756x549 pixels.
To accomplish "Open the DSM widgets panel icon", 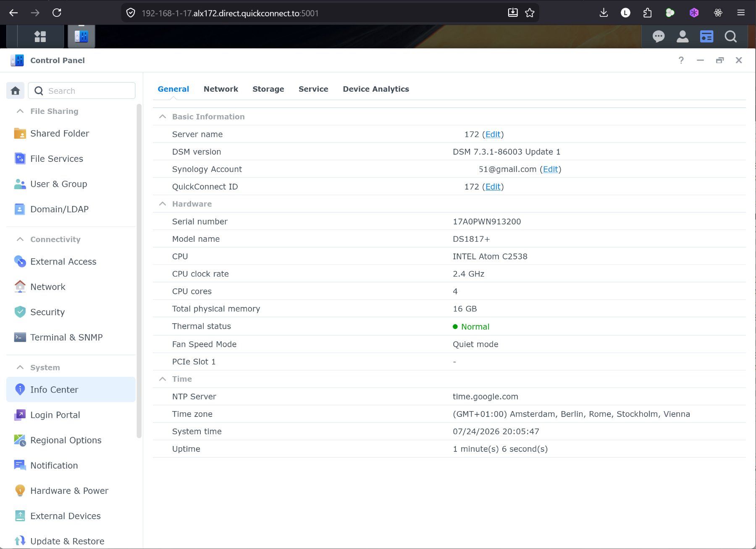I will point(706,37).
